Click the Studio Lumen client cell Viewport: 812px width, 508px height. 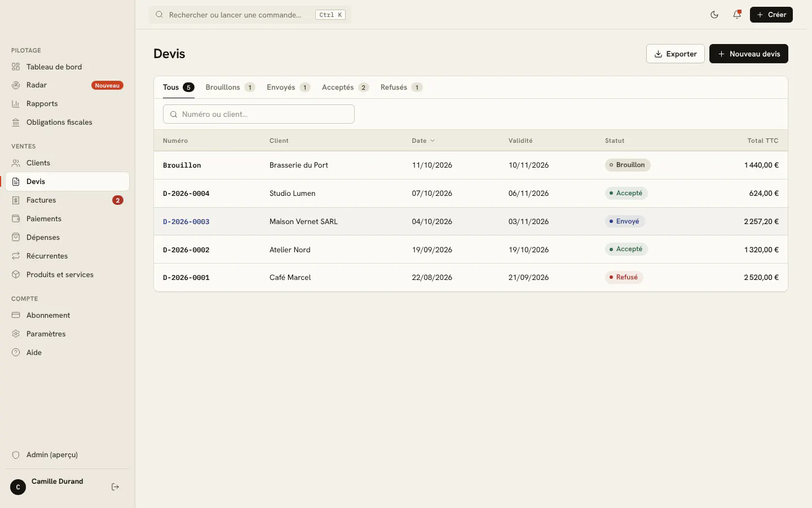292,194
